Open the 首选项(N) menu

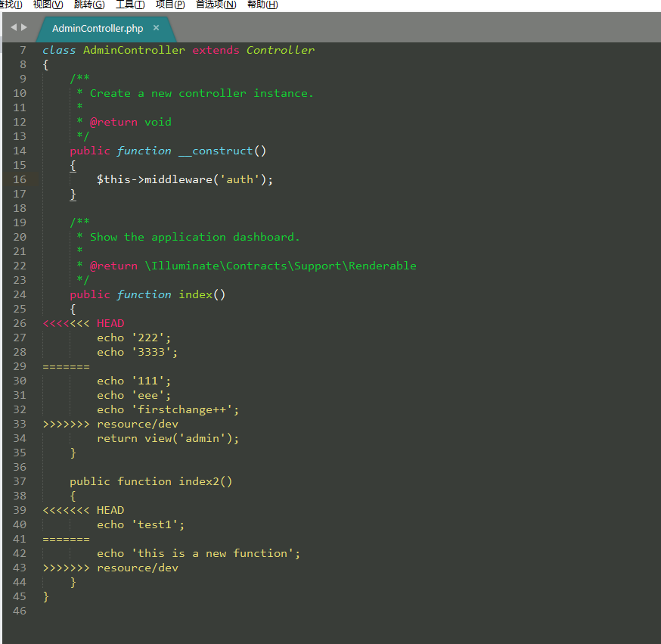point(216,5)
